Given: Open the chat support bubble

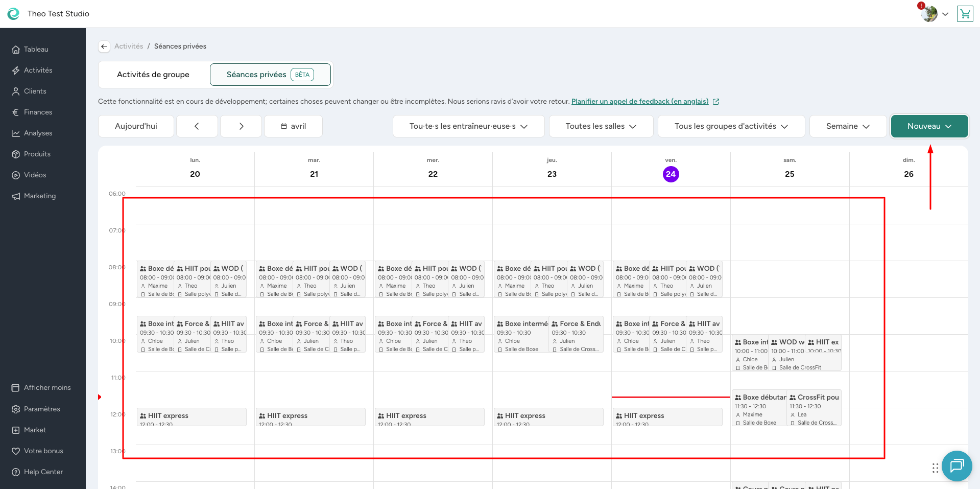Looking at the screenshot, I should click(957, 465).
